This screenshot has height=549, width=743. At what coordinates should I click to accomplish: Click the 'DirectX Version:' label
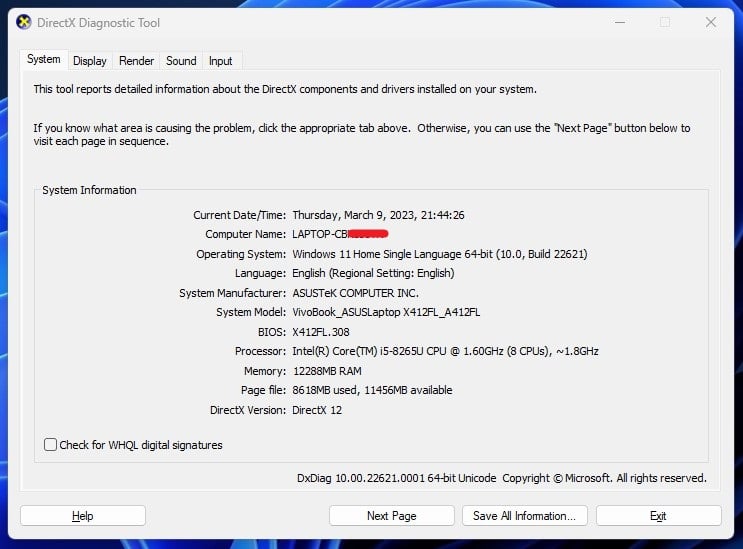[x=248, y=410]
